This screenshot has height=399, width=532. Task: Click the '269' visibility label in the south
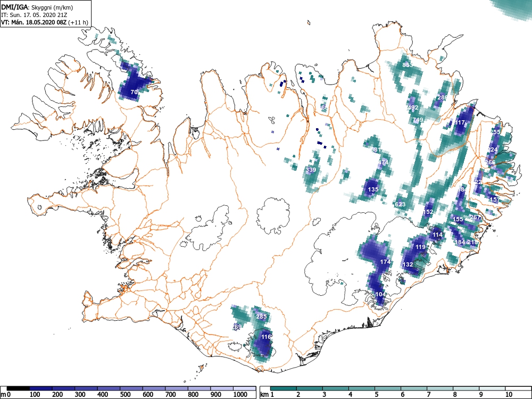[237, 327]
